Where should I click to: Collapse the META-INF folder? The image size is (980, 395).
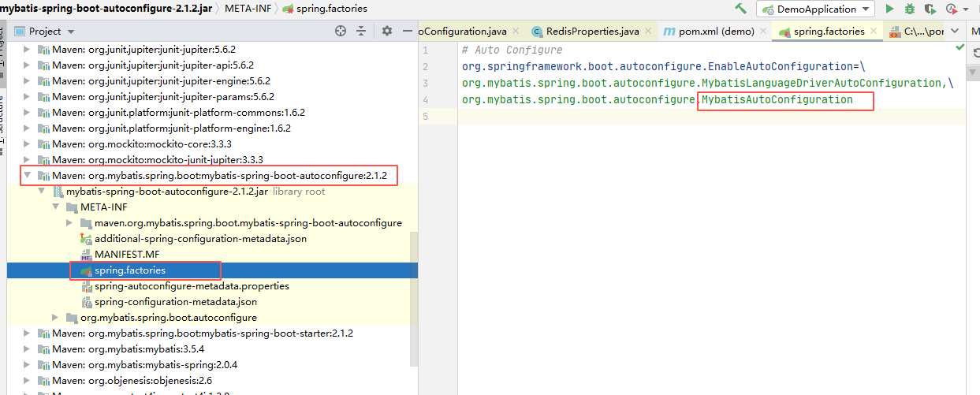[57, 207]
